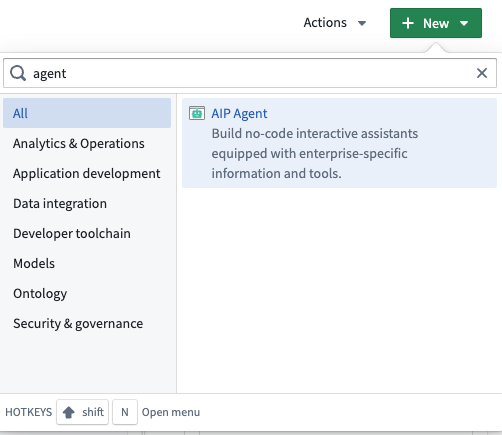Viewport: 502px width, 435px height.
Task: Clear the search with the X icon
Action: pos(482,73)
